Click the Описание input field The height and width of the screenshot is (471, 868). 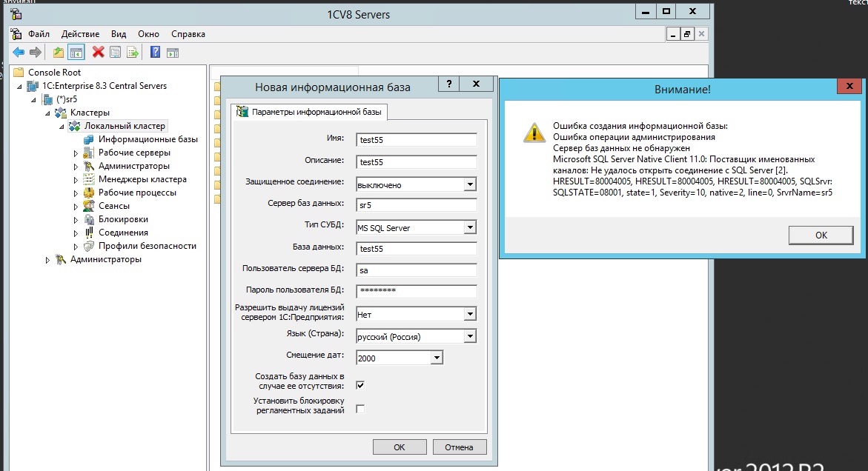tap(417, 162)
